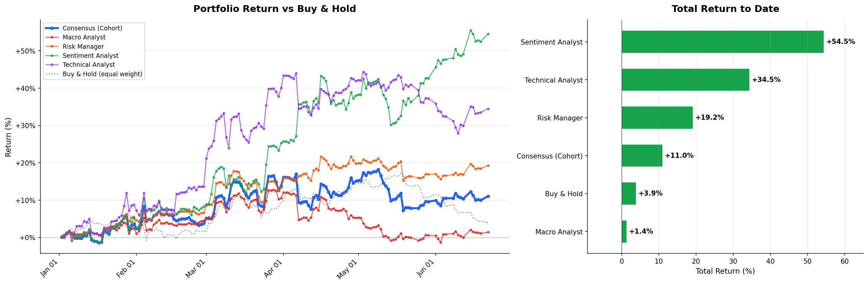Click the Consensus (Cohort) legend entry
The image size is (868, 285).
92,28
